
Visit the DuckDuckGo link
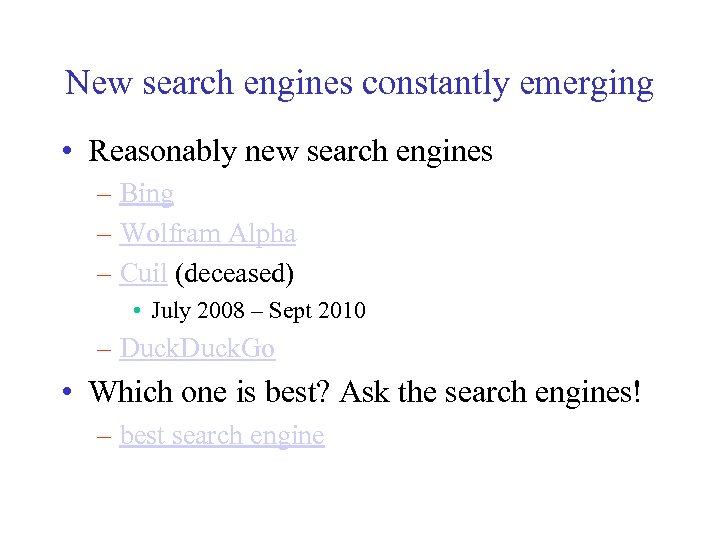(197, 348)
